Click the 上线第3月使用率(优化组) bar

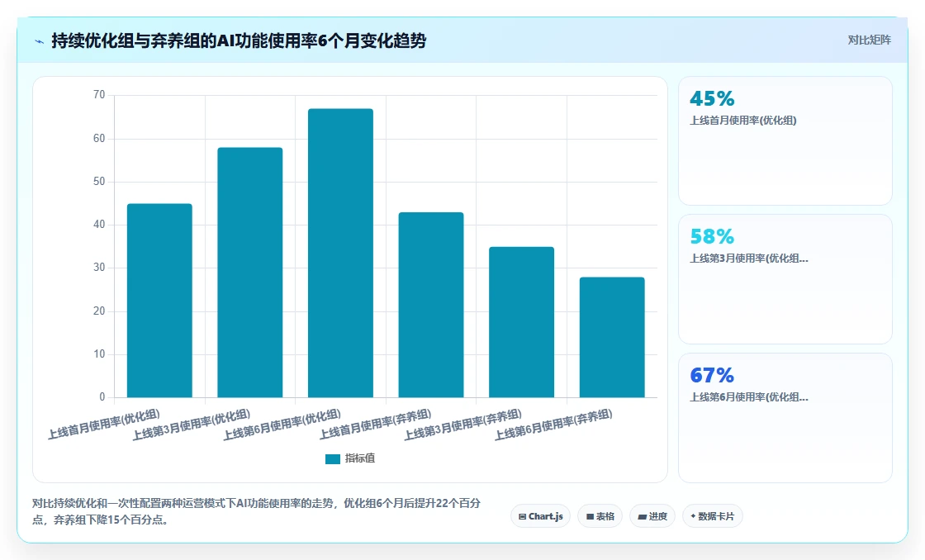(x=250, y=272)
